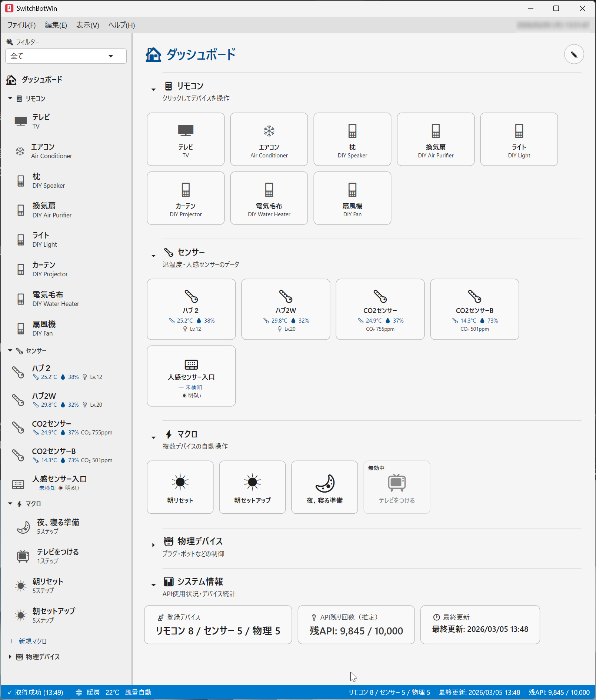This screenshot has width=596, height=700.
Task: Open the ファイル(F) menu
Action: point(21,25)
